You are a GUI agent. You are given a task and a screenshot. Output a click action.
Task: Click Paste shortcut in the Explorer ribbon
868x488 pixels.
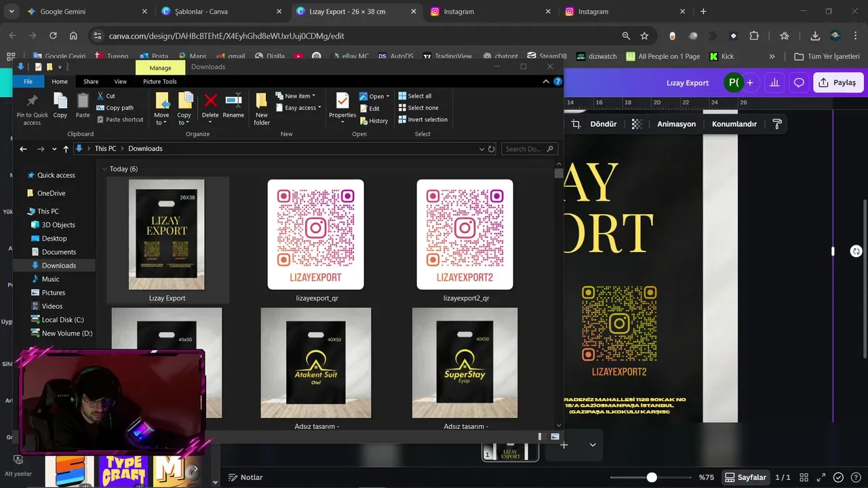coord(120,119)
